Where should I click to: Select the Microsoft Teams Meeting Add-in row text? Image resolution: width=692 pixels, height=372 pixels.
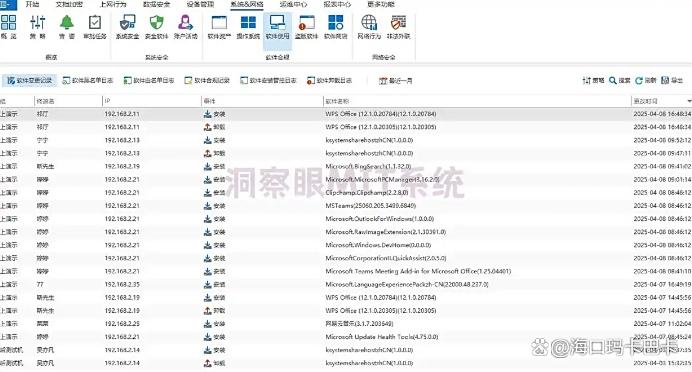pyautogui.click(x=418, y=271)
